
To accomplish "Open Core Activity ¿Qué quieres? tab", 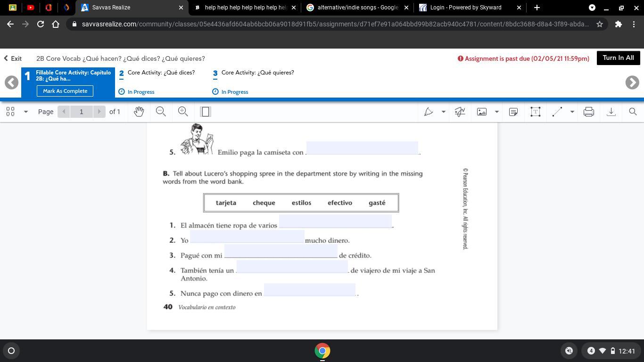I will 257,73.
